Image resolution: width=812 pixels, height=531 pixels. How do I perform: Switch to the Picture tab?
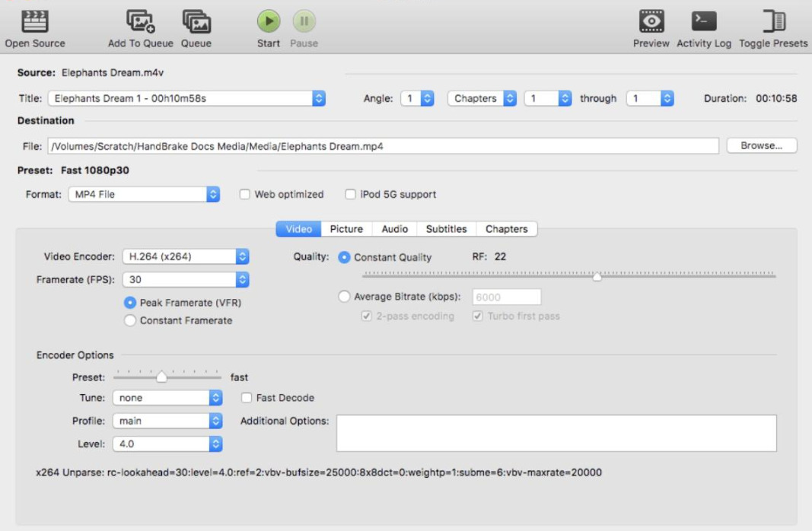[x=346, y=229]
